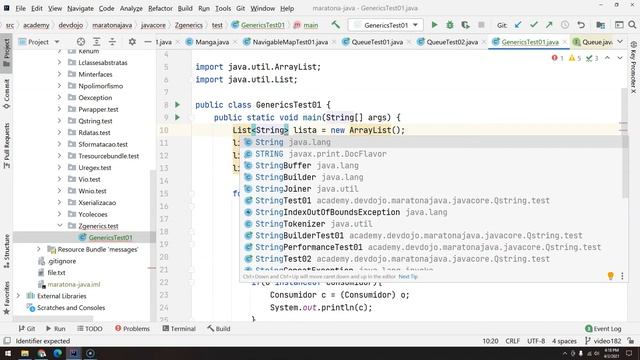Start debugging with the bug icon
640x360 pixels.
point(450,25)
